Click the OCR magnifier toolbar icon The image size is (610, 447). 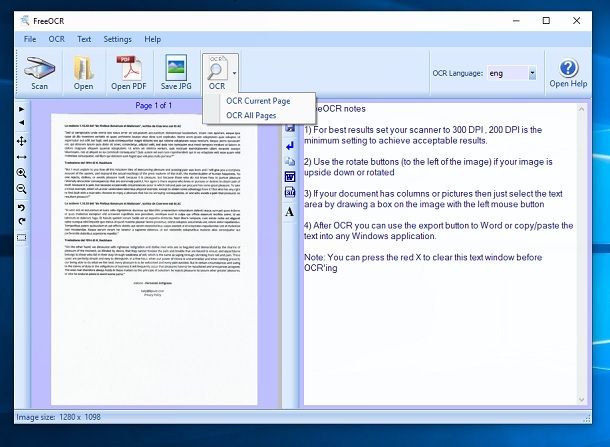tap(217, 68)
